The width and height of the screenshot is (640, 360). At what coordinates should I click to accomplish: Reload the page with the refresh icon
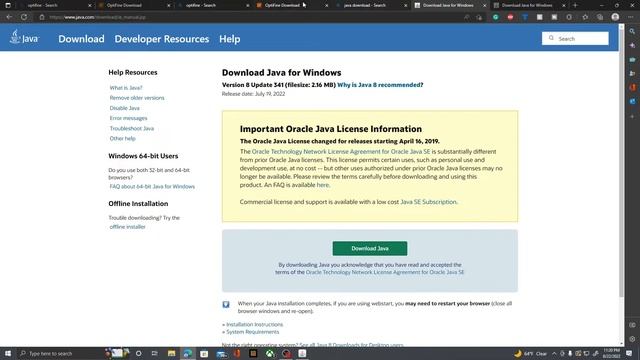point(24,17)
